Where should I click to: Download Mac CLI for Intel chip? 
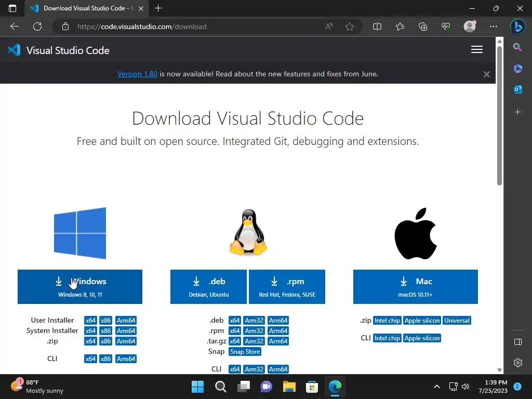tap(387, 338)
